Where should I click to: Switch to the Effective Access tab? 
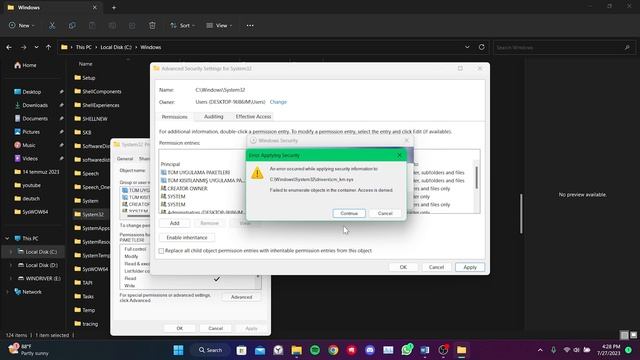click(x=253, y=117)
